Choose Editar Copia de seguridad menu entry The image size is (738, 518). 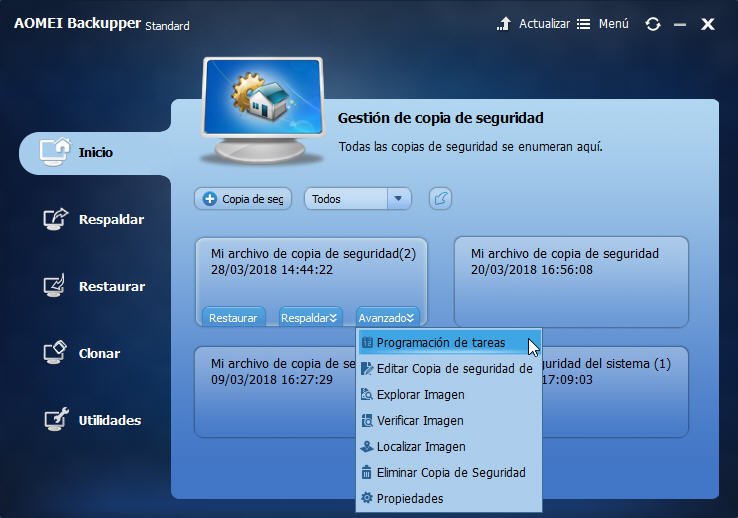449,368
